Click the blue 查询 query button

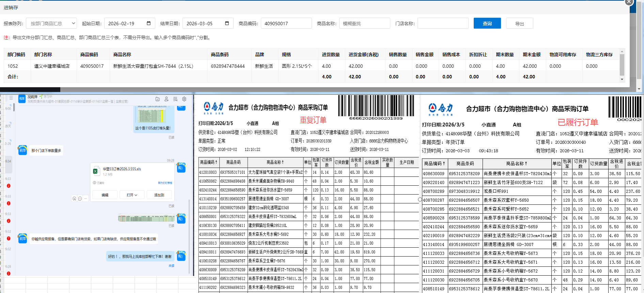pyautogui.click(x=487, y=24)
